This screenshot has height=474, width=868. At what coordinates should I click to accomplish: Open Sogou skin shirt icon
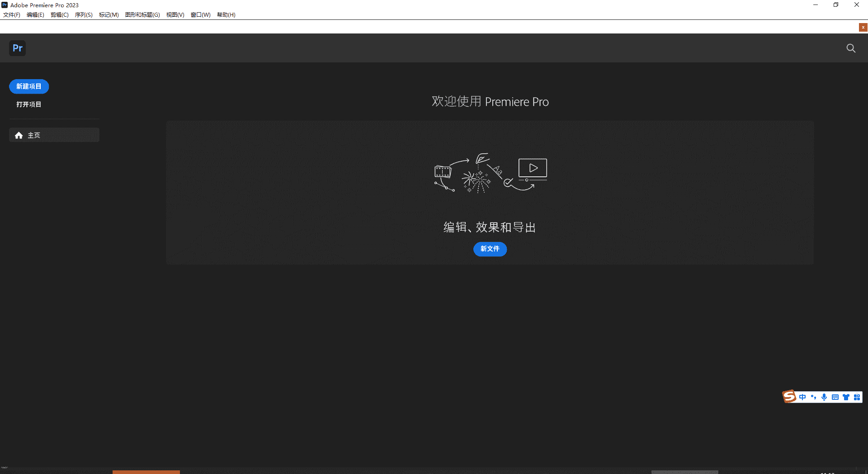click(x=846, y=397)
